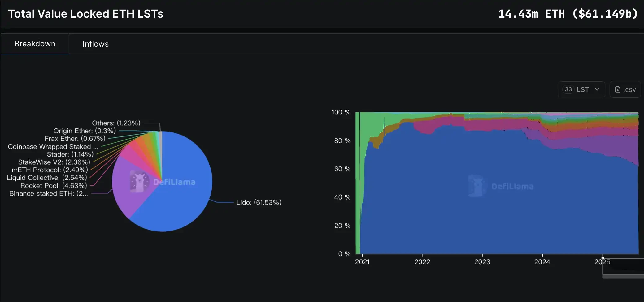This screenshot has width=644, height=302.
Task: Switch to the Inflows tab
Action: click(x=95, y=44)
